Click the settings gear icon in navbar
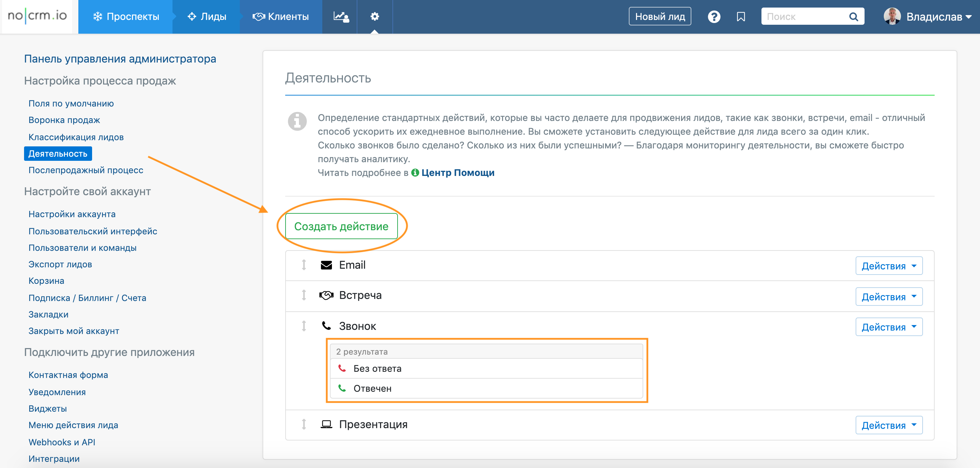 pyautogui.click(x=374, y=16)
